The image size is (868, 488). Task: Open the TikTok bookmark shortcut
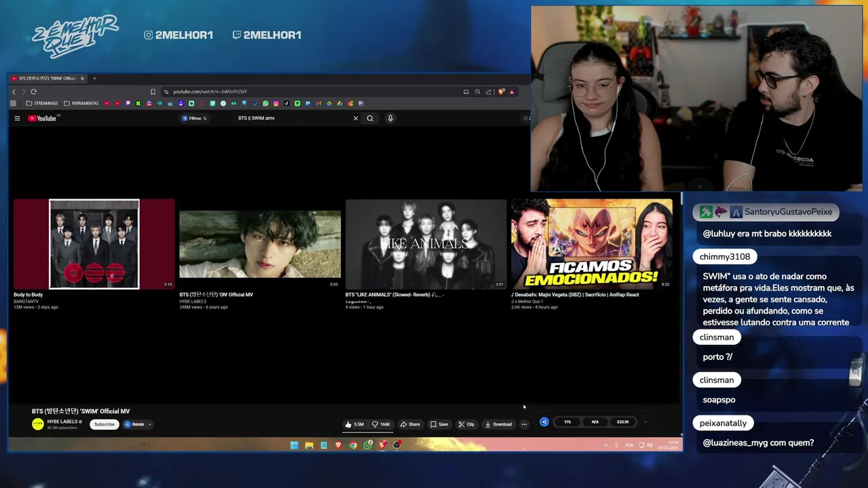coord(286,103)
